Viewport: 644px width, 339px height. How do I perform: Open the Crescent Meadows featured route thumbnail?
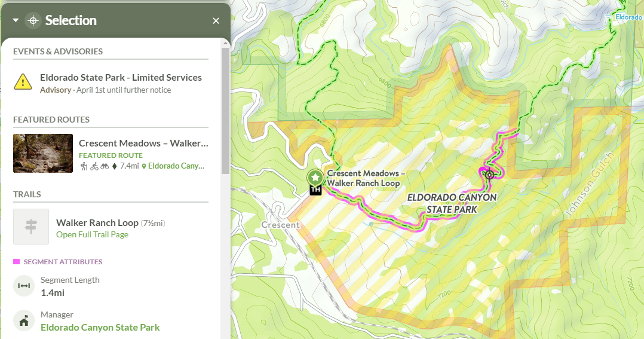coord(43,154)
